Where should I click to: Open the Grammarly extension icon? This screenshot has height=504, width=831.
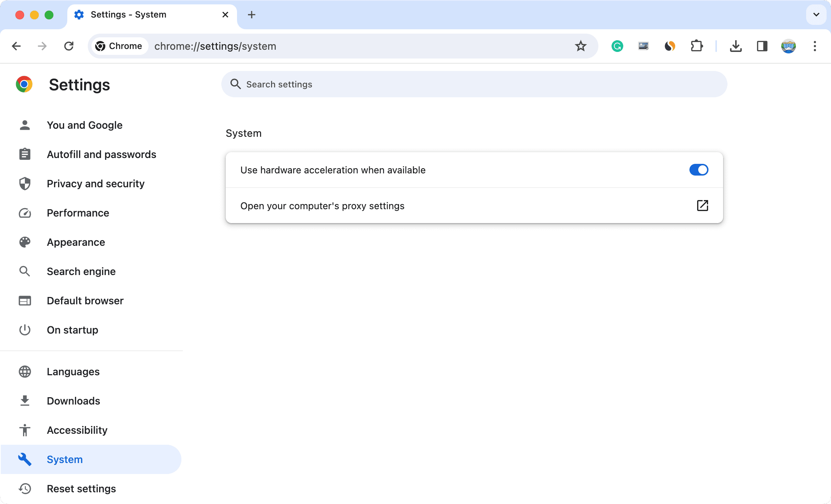click(x=617, y=46)
